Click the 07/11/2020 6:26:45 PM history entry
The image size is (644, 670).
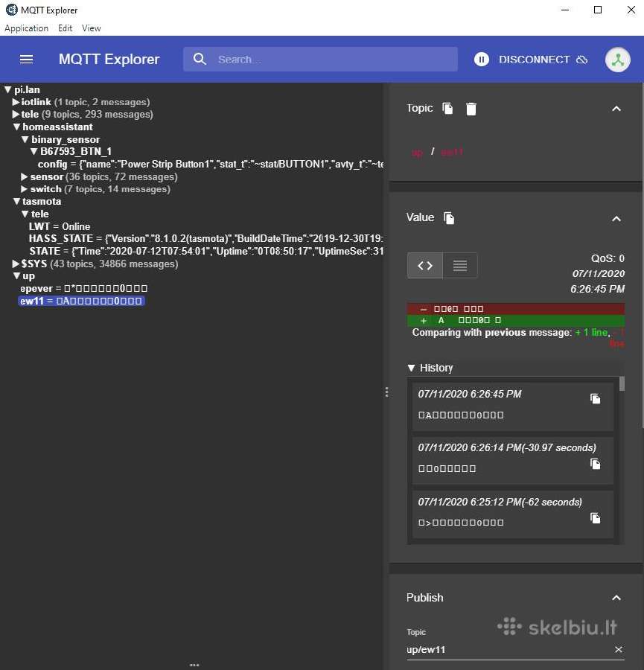(513, 406)
